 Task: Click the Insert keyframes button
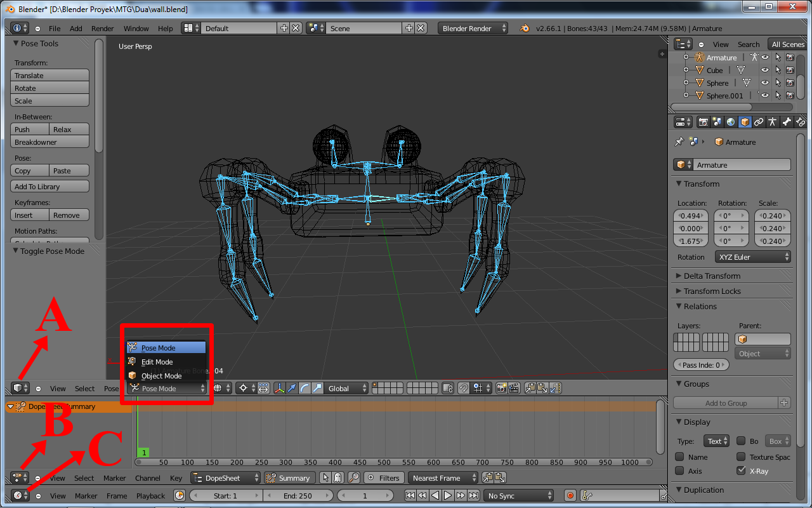tap(30, 215)
